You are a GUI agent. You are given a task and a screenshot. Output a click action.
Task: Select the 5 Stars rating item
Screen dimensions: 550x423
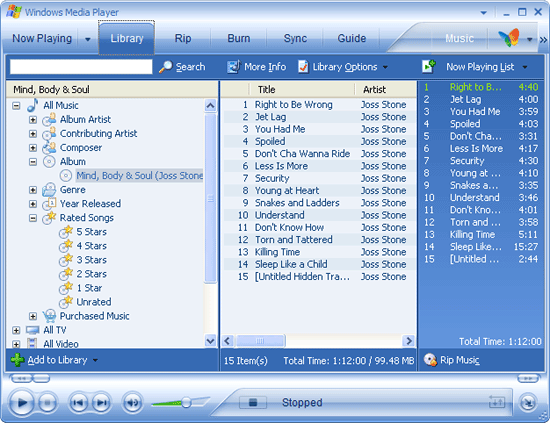(x=91, y=232)
